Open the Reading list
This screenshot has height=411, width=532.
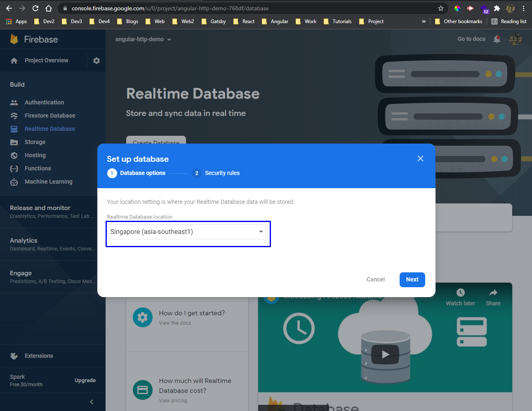coord(509,21)
